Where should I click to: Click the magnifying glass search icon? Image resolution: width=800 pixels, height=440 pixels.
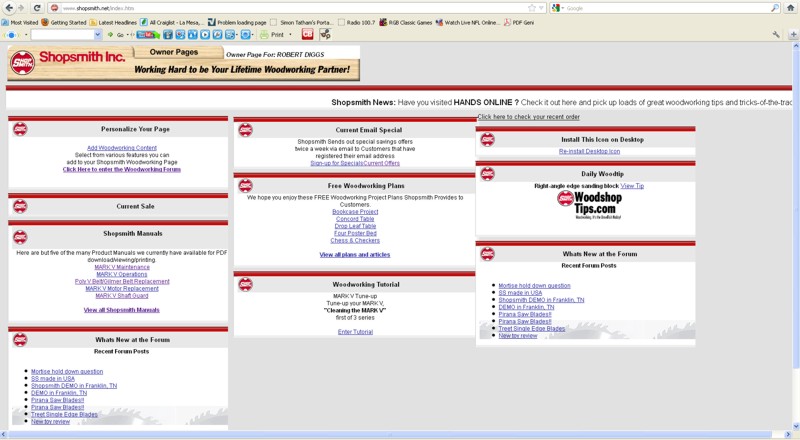click(774, 8)
